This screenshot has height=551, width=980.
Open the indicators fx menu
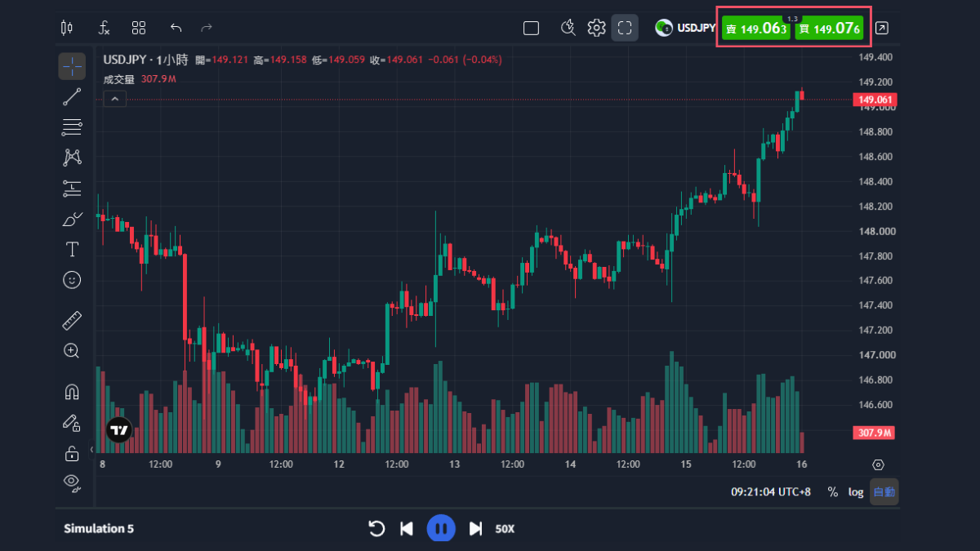click(104, 28)
